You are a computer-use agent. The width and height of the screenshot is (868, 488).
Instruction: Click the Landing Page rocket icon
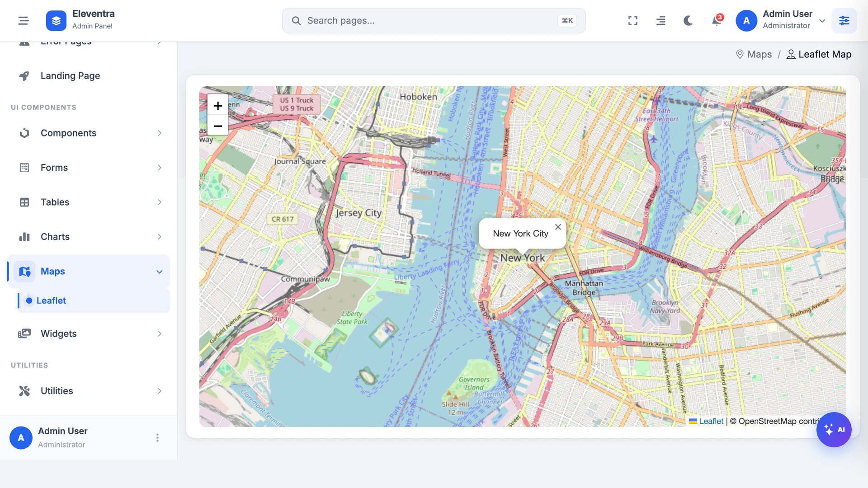coord(24,76)
